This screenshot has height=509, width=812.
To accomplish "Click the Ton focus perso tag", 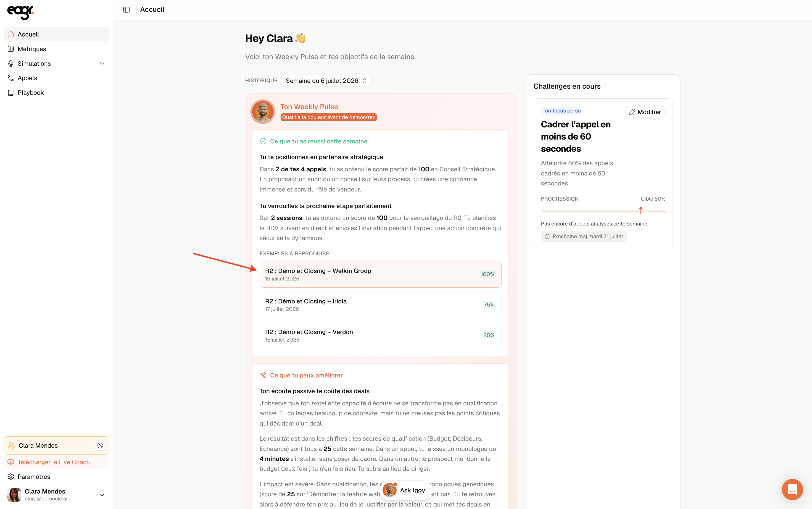I will click(x=561, y=111).
